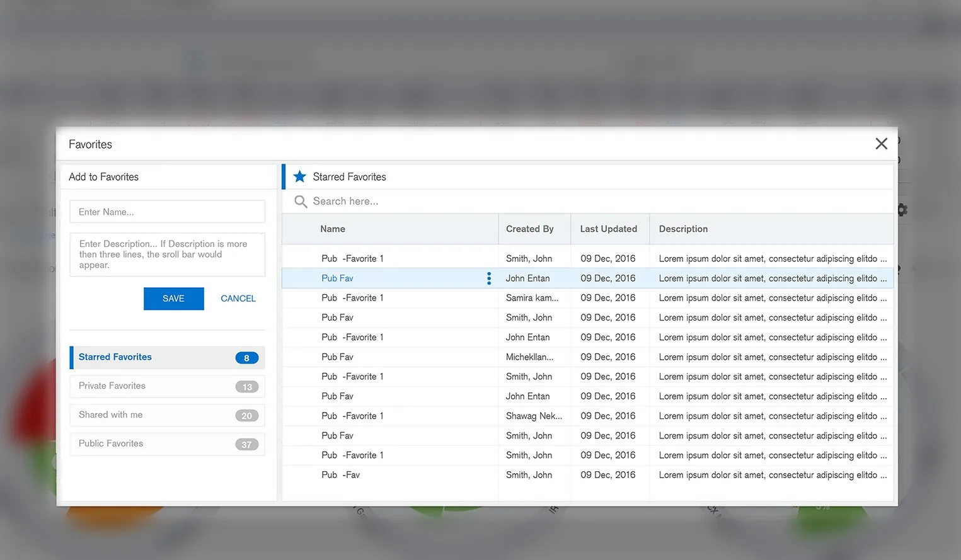Sort by the Created By column header
The image size is (961, 560).
click(529, 229)
